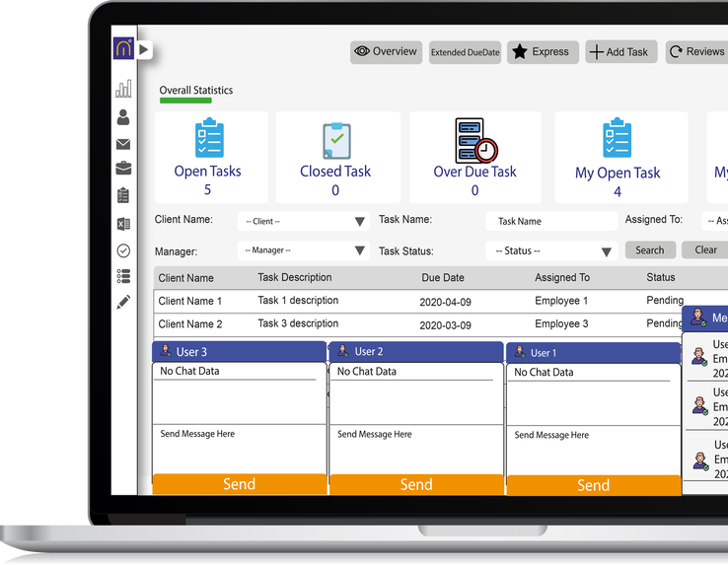The height and width of the screenshot is (565, 728).
Task: Click the Task Name input field
Action: pyautogui.click(x=551, y=222)
